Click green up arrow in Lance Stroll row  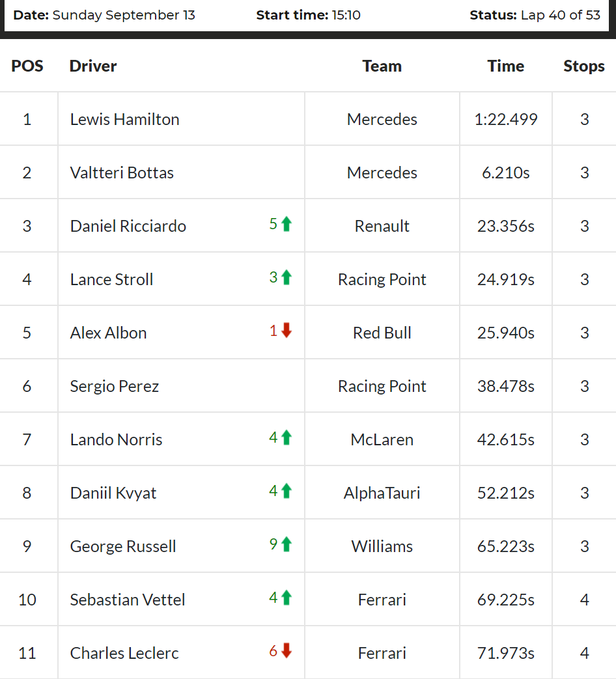click(287, 277)
